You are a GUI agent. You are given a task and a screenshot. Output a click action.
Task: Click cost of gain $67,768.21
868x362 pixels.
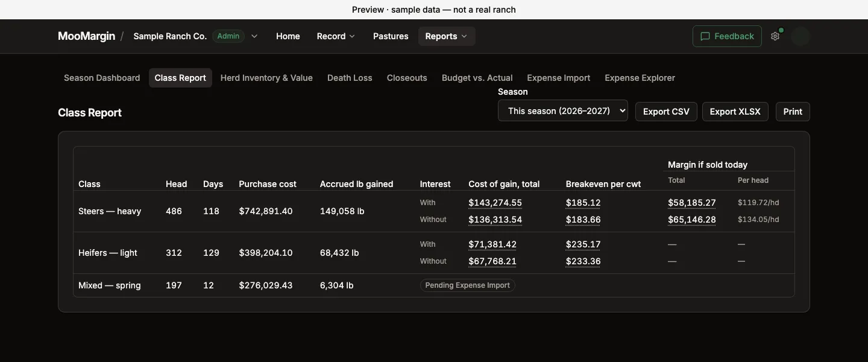click(x=492, y=261)
